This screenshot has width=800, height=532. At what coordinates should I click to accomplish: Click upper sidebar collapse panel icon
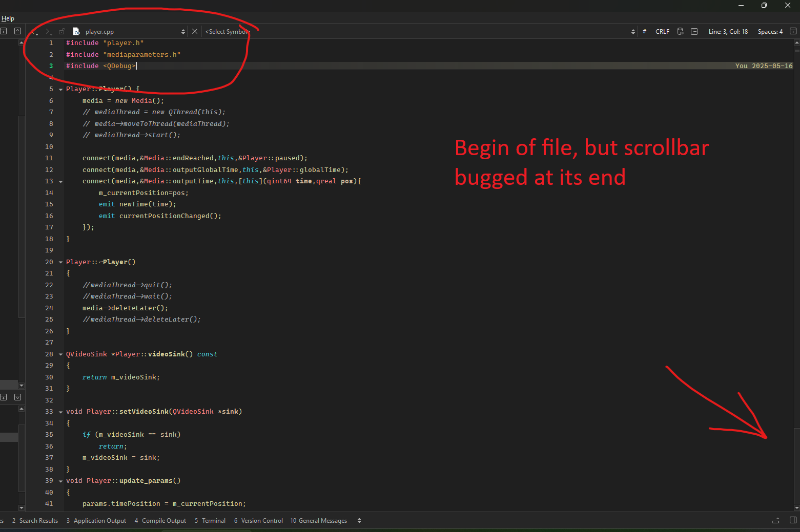click(17, 31)
